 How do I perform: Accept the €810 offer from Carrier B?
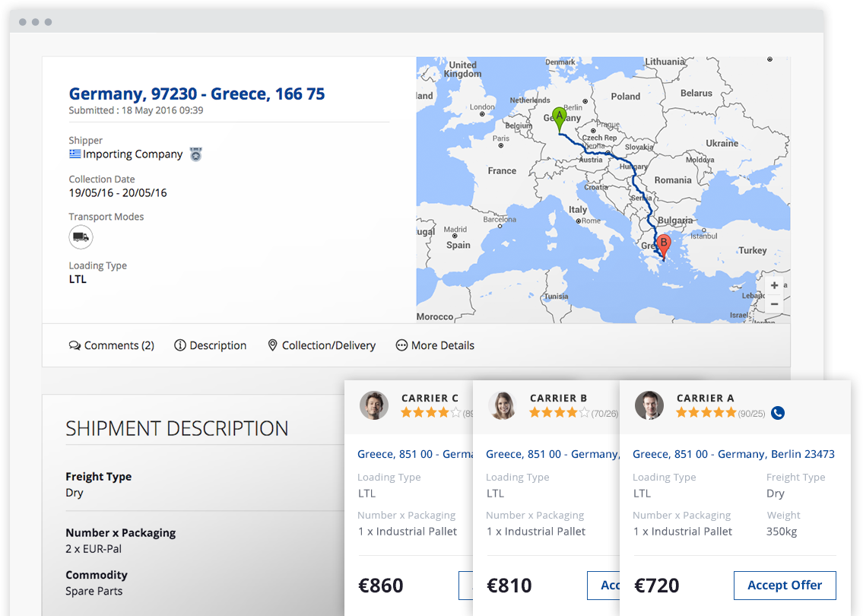(x=604, y=585)
